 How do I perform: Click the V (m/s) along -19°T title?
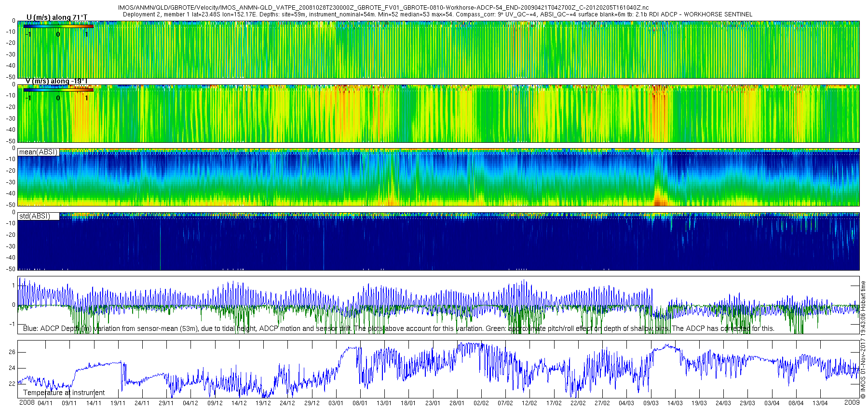[56, 81]
